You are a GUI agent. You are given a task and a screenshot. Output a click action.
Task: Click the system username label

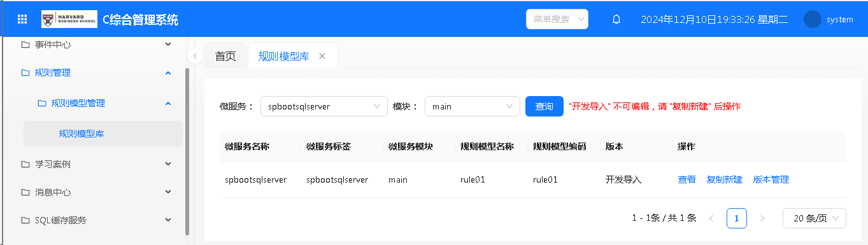[x=840, y=19]
